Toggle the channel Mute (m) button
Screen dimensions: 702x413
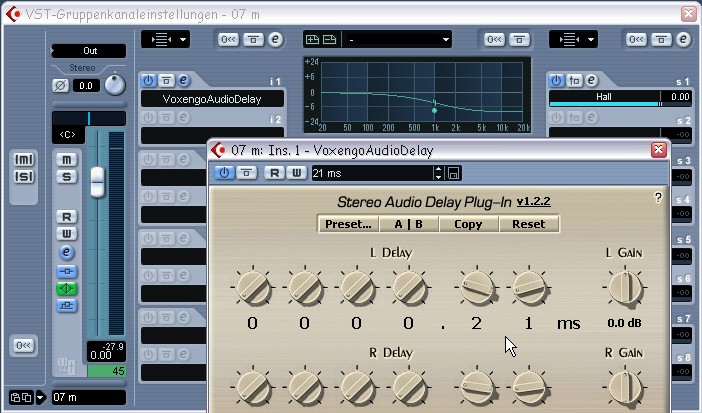click(x=66, y=159)
